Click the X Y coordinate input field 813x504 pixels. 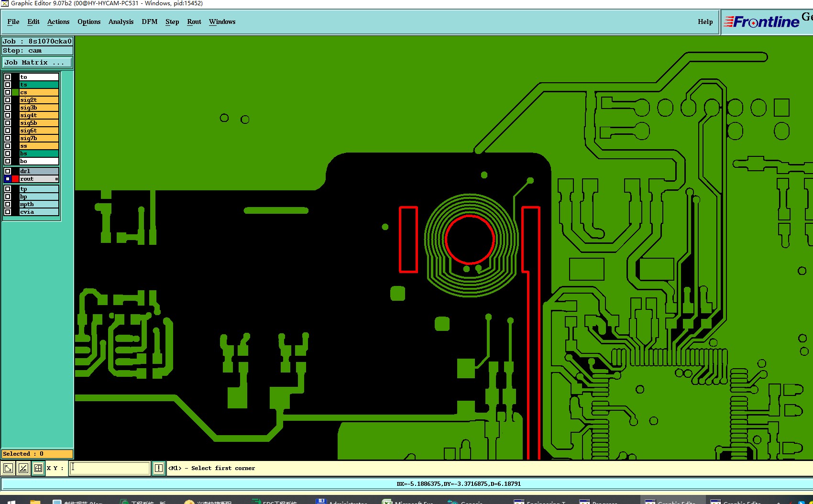point(110,468)
